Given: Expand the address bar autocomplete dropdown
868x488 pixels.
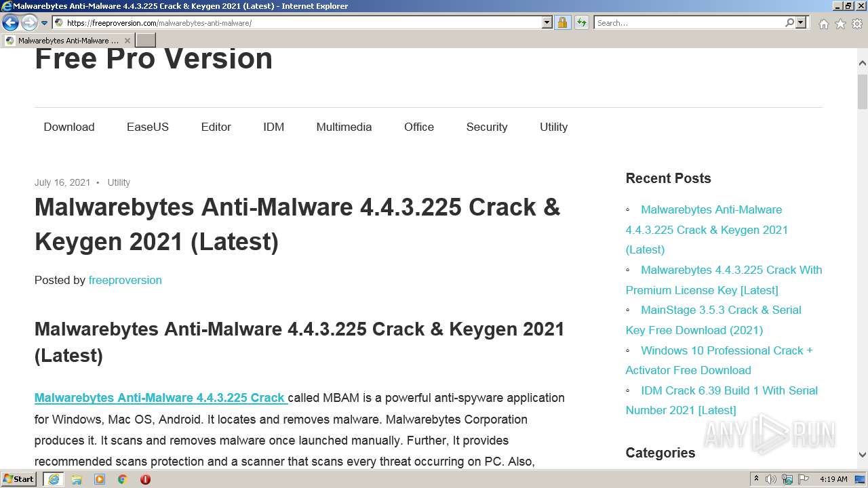Looking at the screenshot, I should pyautogui.click(x=547, y=23).
